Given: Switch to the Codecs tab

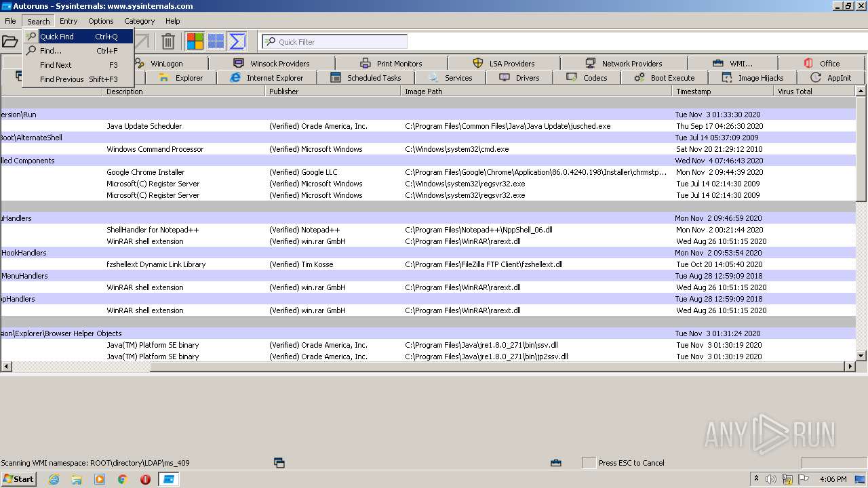Looking at the screenshot, I should [587, 78].
